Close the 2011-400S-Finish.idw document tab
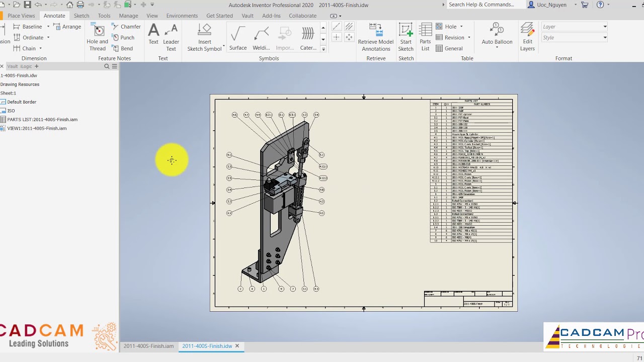Screen dimensions: 644x362 pos(237,346)
